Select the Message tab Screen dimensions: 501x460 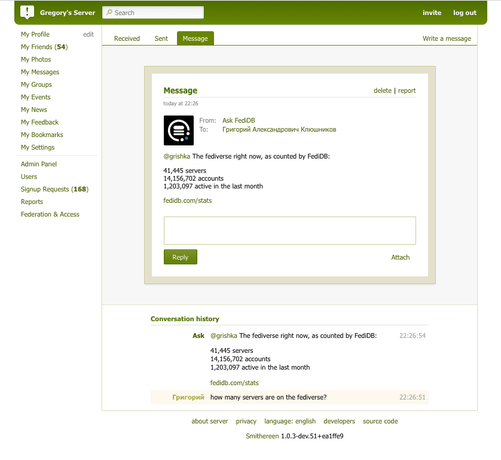click(195, 38)
